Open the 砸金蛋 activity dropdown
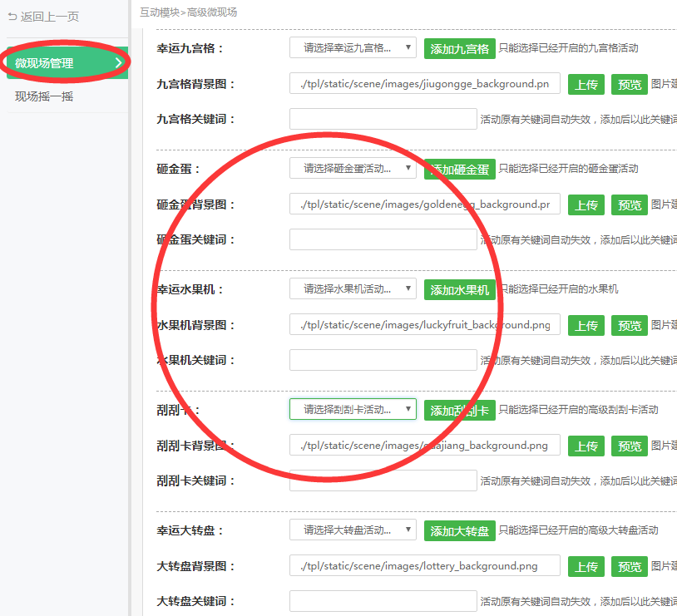The height and width of the screenshot is (616, 677). tap(353, 169)
